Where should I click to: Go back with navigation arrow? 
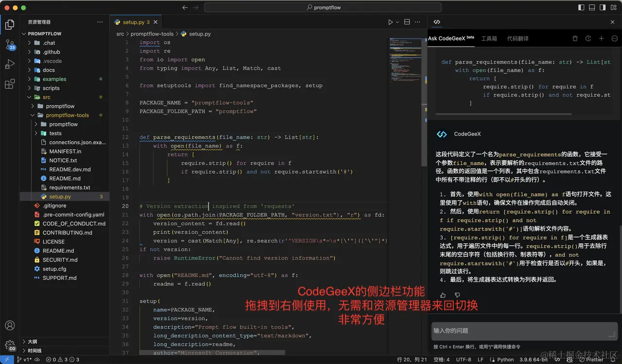[x=185, y=7]
